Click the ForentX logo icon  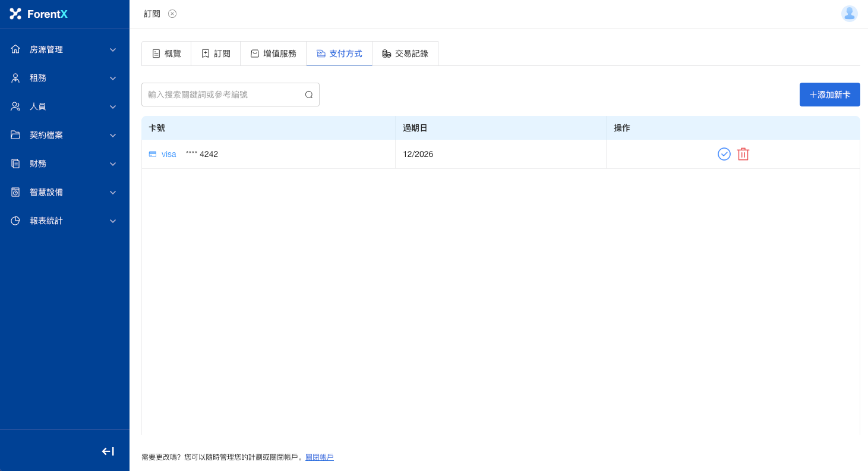coord(15,14)
